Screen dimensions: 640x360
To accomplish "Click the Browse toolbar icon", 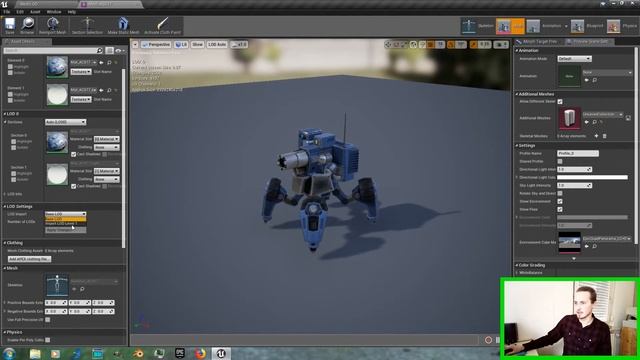I will click(x=27, y=26).
